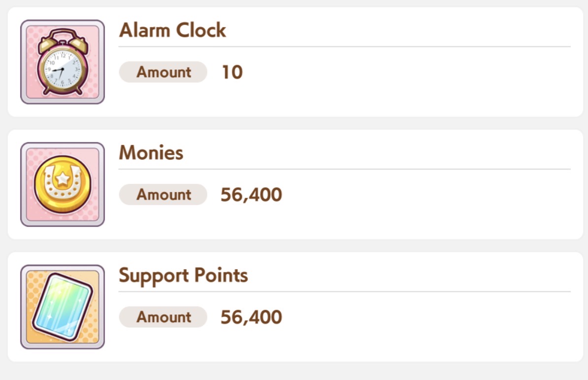Click the Amount label under Support Points
Screen dimensions: 588x380
[x=163, y=317]
